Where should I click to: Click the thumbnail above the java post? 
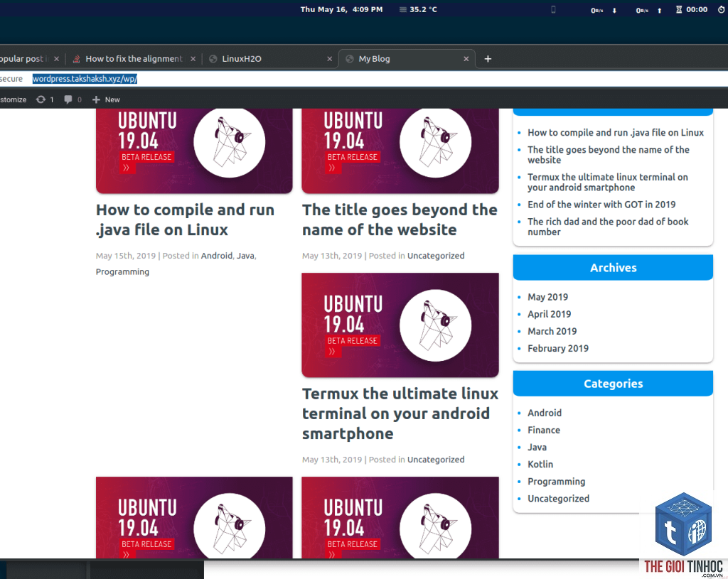(x=194, y=151)
